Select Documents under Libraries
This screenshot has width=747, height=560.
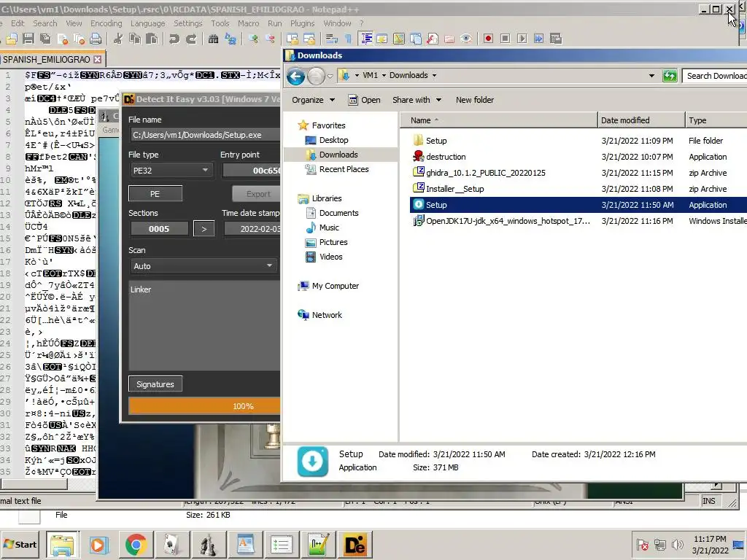(x=338, y=213)
